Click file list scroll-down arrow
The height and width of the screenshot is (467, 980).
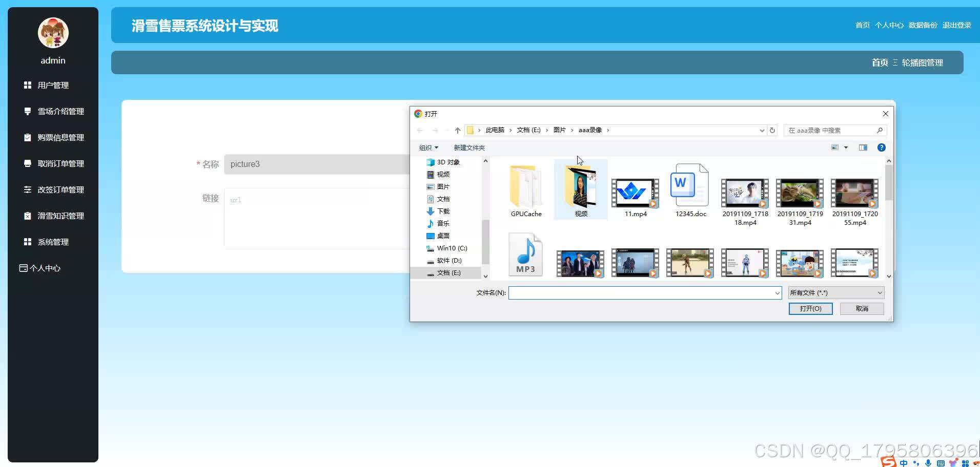coord(889,276)
